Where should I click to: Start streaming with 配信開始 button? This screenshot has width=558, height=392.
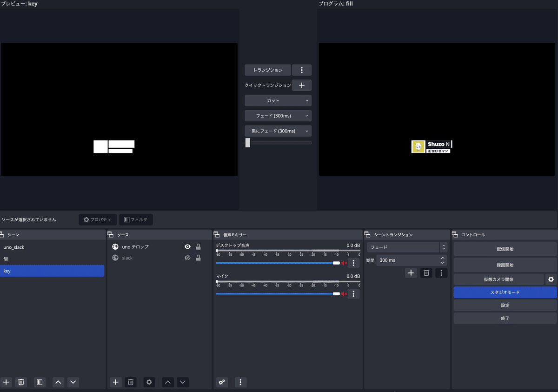tap(505, 249)
